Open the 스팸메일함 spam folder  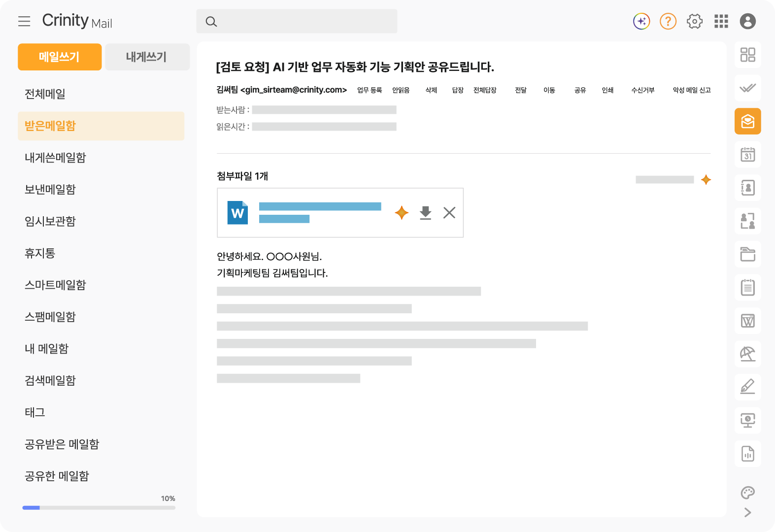pos(50,317)
